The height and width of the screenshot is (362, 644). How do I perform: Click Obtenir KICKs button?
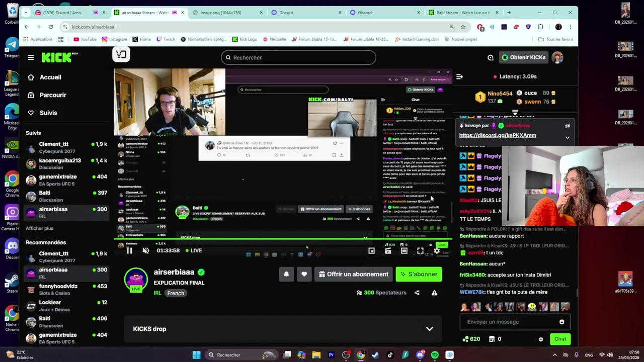[x=523, y=57]
